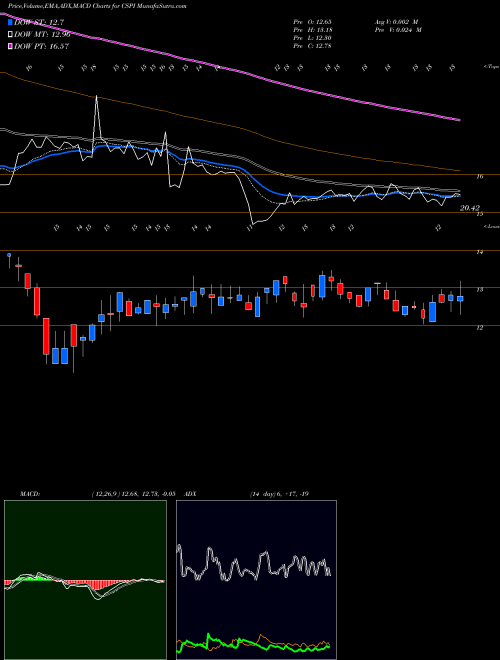The height and width of the screenshot is (660, 500).
Task: Click the 'Pre L: 12.30' low value
Action: pyautogui.click(x=312, y=38)
